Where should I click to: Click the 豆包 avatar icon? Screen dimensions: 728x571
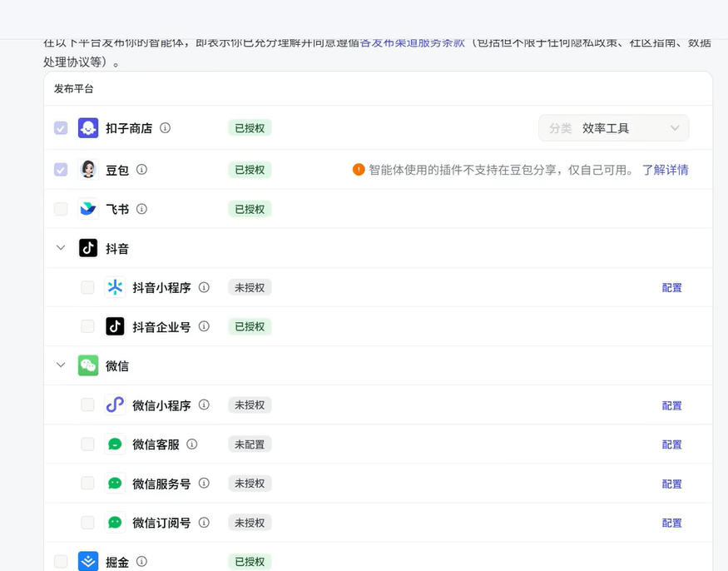(88, 170)
